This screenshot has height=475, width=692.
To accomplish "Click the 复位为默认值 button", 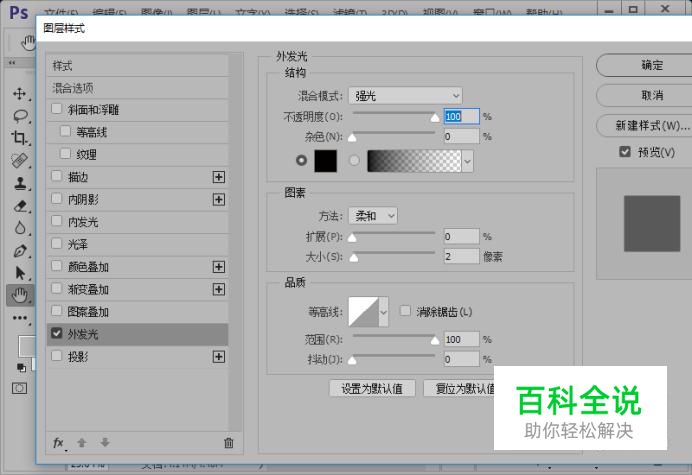I will point(459,388).
